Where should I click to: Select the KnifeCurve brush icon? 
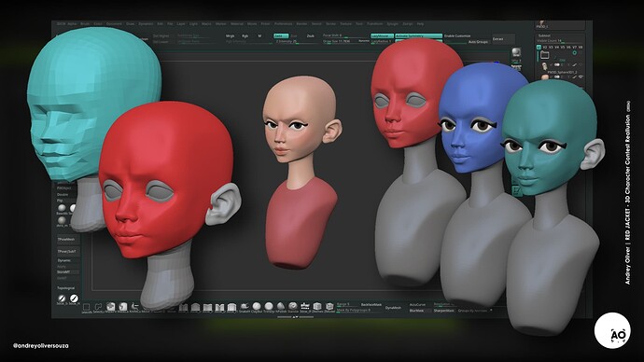point(134,307)
